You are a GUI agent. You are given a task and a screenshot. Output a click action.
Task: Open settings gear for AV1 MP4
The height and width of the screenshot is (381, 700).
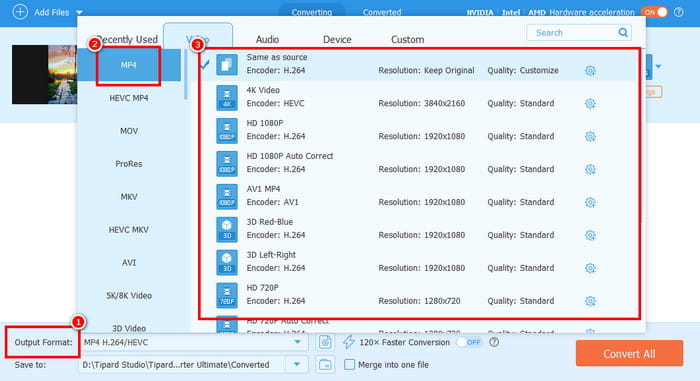coord(590,202)
